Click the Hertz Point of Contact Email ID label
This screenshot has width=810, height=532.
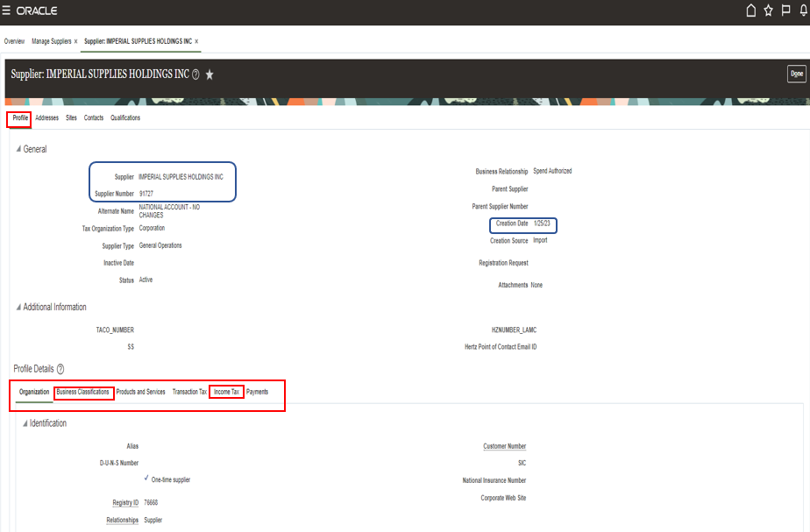(501, 347)
